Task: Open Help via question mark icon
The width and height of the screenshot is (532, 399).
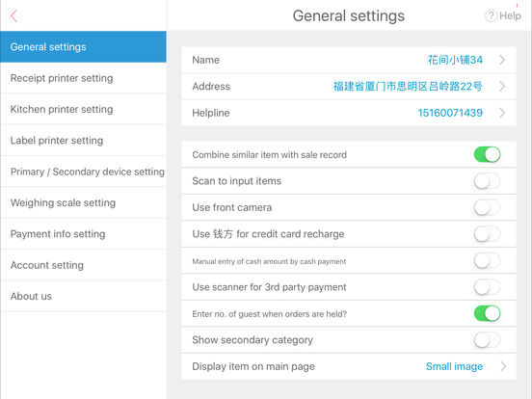Action: (x=491, y=15)
